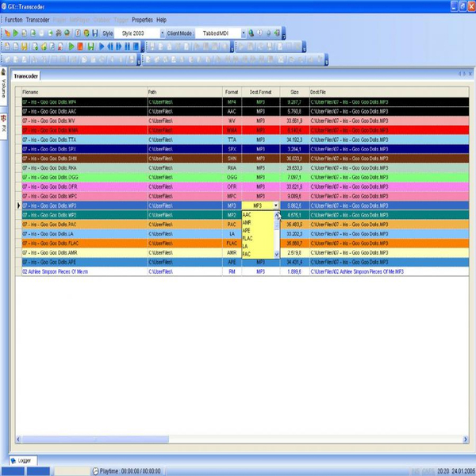Switch to the Logger tab
Image resolution: width=476 pixels, height=476 pixels.
pos(23,460)
